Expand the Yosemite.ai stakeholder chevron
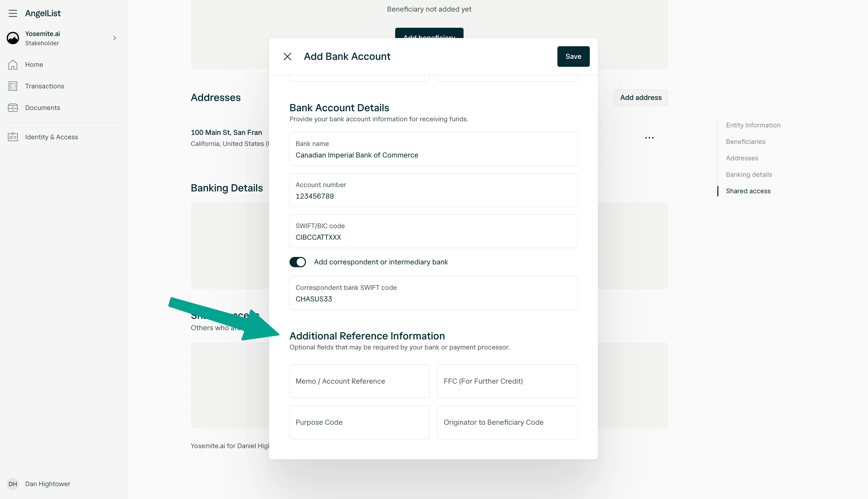The height and width of the screenshot is (499, 868). coord(115,38)
